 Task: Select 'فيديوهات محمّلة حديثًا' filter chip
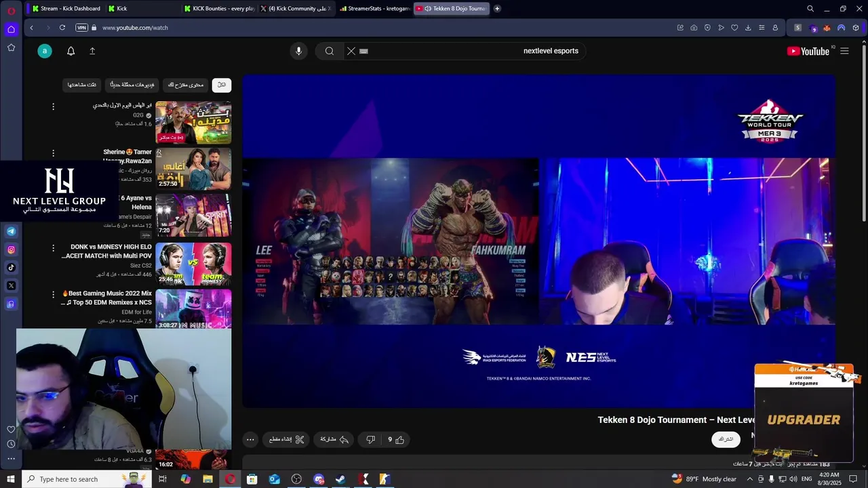(x=132, y=85)
